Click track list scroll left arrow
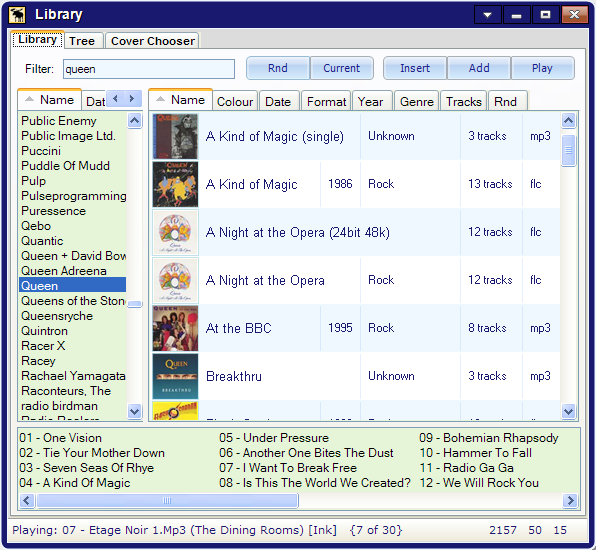This screenshot has width=596, height=550. coord(27,501)
